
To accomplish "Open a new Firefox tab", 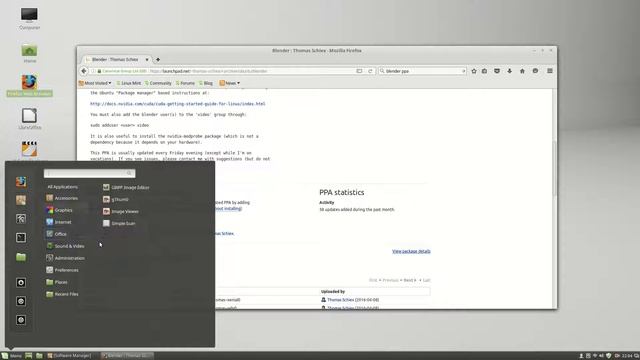I will [x=158, y=60].
